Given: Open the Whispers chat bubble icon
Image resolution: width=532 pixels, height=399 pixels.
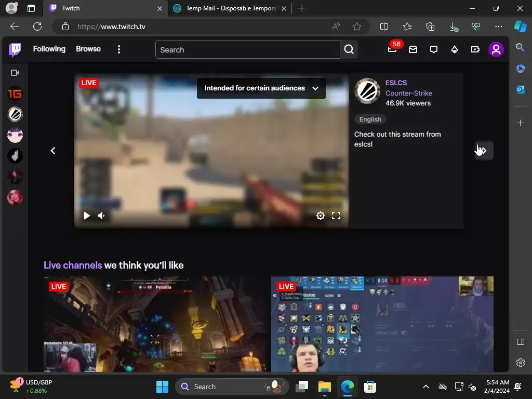Looking at the screenshot, I should point(434,49).
